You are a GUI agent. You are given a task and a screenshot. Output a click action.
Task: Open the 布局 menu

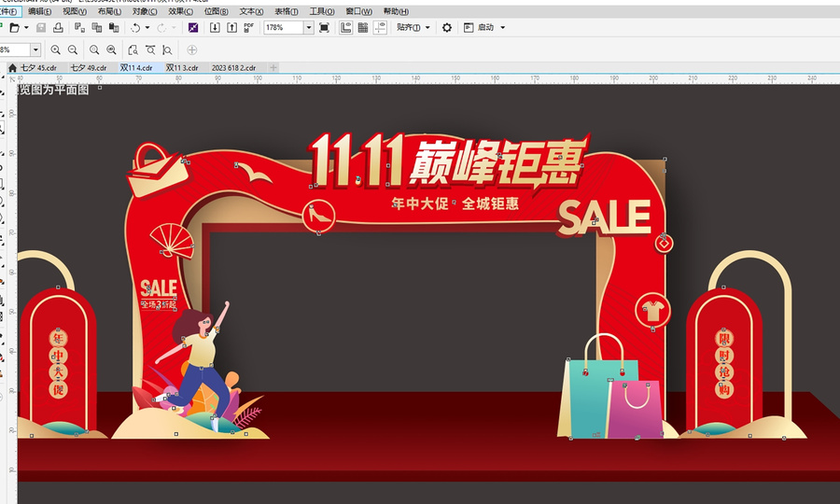tap(109, 11)
